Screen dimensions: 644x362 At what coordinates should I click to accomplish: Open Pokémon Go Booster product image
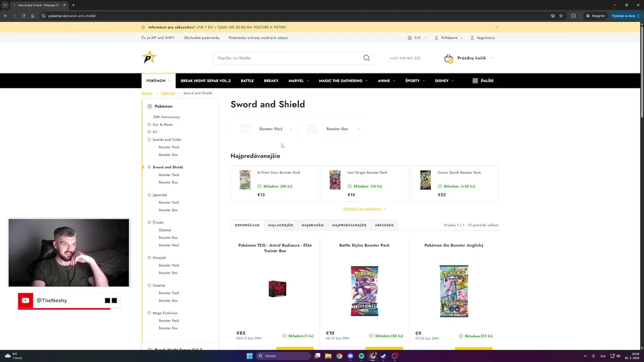[454, 291]
